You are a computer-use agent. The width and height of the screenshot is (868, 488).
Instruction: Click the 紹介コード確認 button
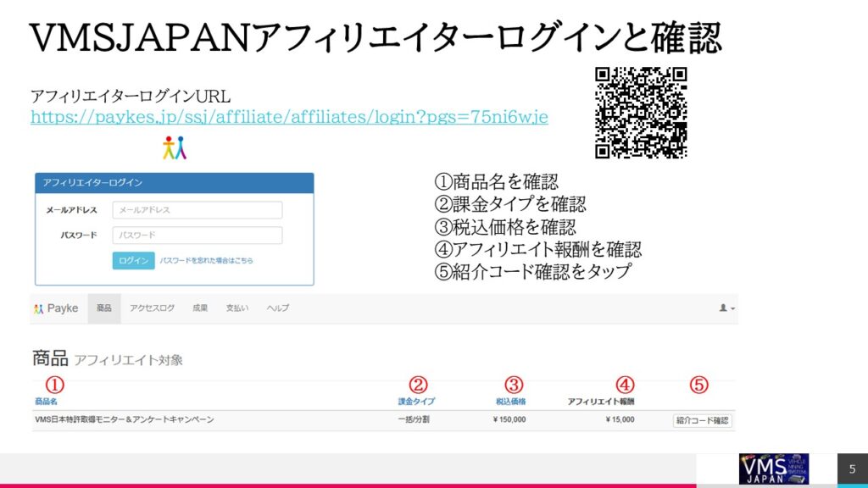click(702, 420)
